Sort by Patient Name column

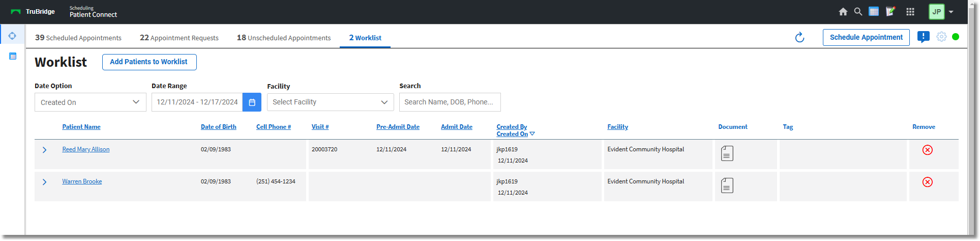81,127
